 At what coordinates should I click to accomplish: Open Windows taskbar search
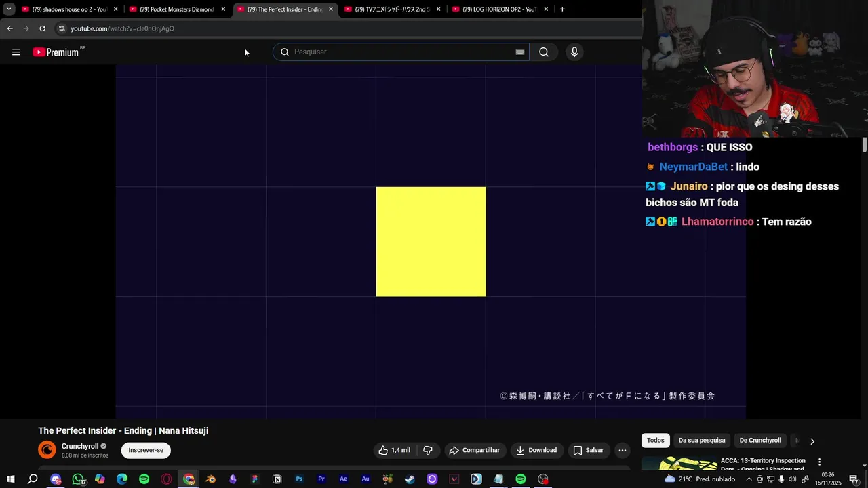(x=33, y=479)
